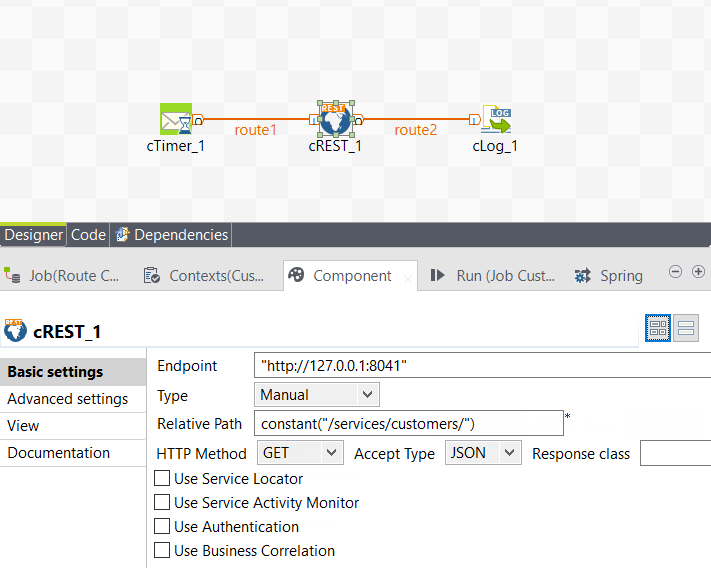Switch to the Spring tab

(x=609, y=276)
